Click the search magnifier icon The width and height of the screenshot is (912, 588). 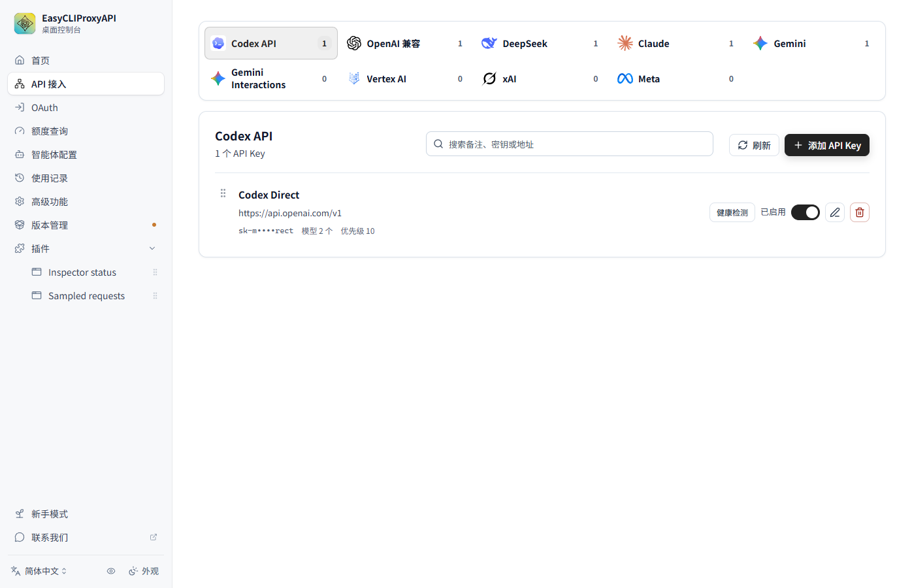tap(438, 144)
